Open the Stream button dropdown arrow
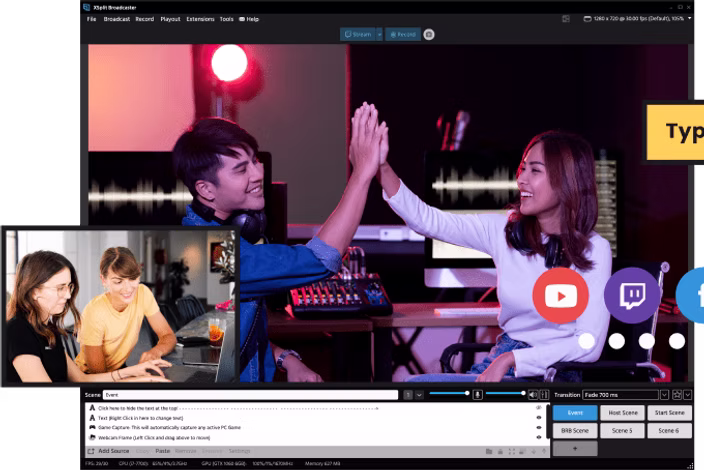704x470 pixels. [379, 35]
